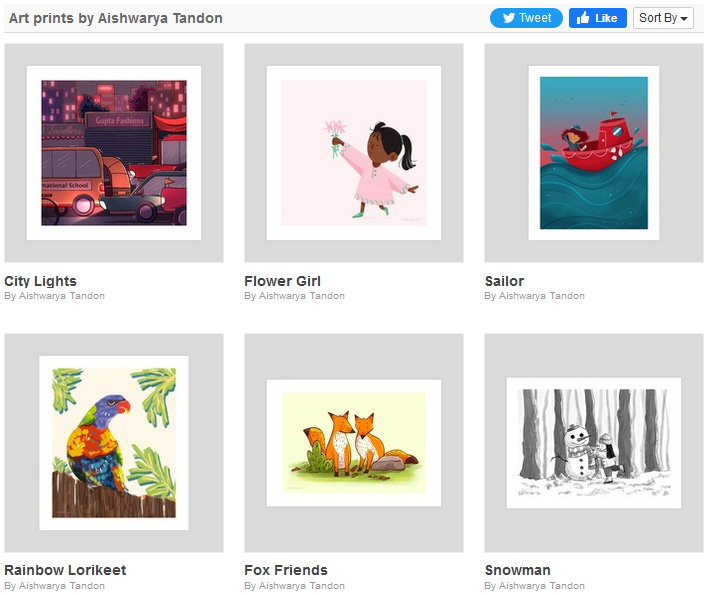Click the Flower Girl title link

point(282,281)
